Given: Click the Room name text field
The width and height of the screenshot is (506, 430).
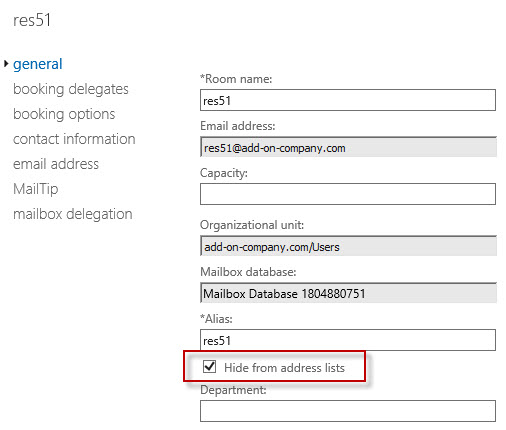Looking at the screenshot, I should click(x=348, y=100).
